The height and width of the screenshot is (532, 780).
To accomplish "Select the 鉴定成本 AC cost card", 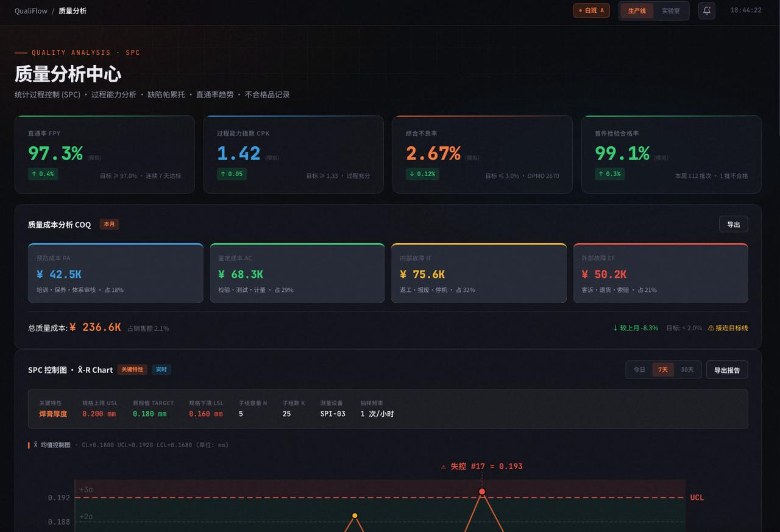I will [297, 273].
